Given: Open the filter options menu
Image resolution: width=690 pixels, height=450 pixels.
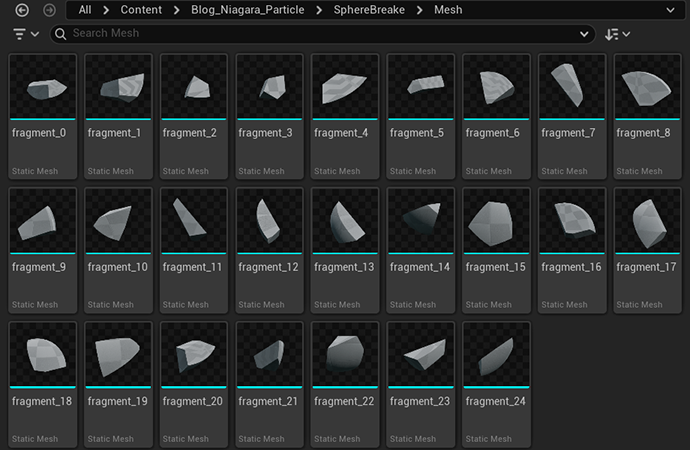Looking at the screenshot, I should tap(26, 34).
